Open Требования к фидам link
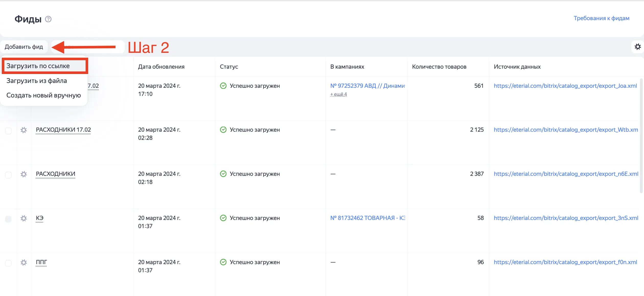Screen dimensions: 644x296 (601, 18)
